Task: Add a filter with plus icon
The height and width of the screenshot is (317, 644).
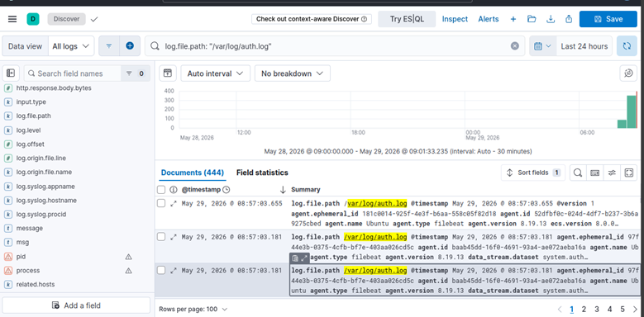Action: click(130, 46)
